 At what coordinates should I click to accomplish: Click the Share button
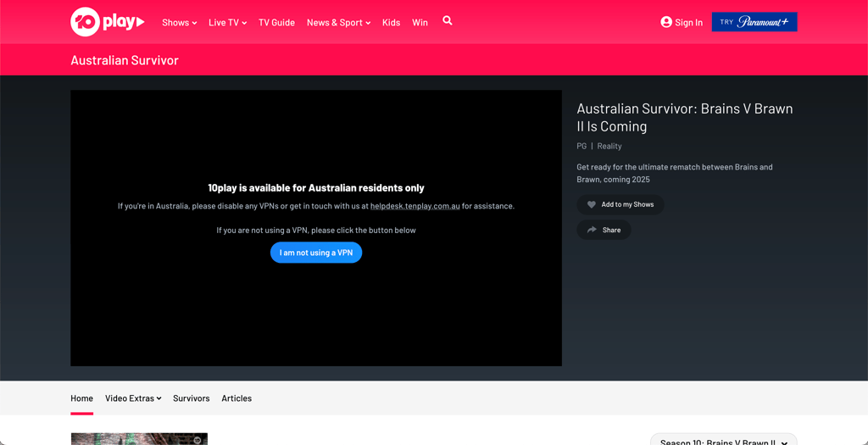(x=604, y=231)
